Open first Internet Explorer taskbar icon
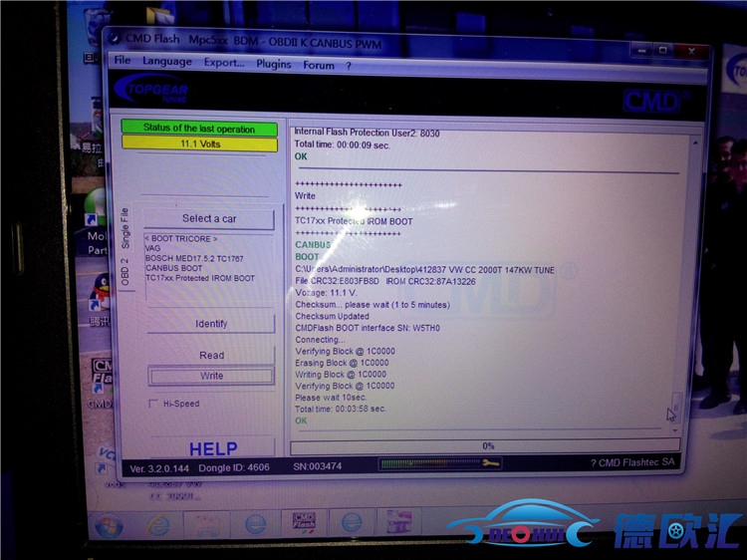747x560 pixels. coord(157,525)
